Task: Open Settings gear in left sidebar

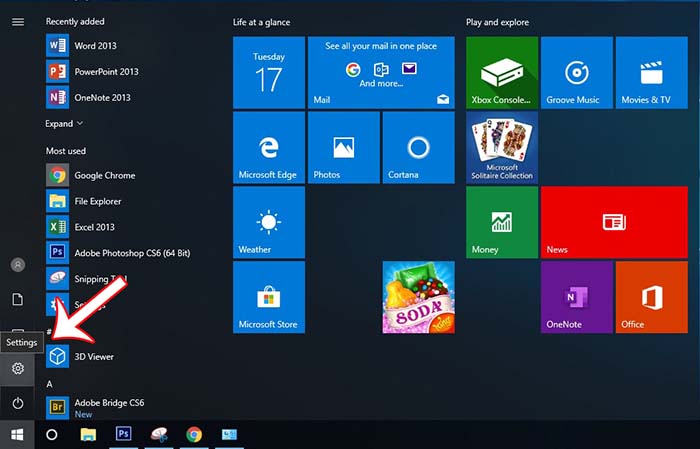Action: point(18,368)
